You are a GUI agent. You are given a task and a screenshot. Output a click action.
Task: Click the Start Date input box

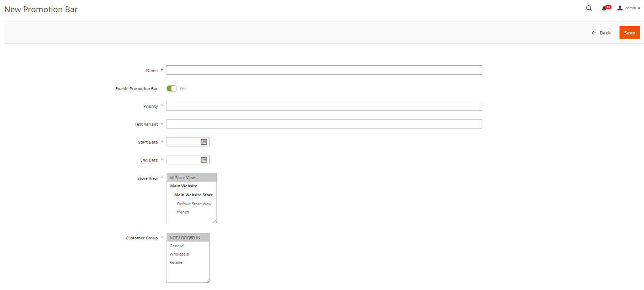click(184, 142)
